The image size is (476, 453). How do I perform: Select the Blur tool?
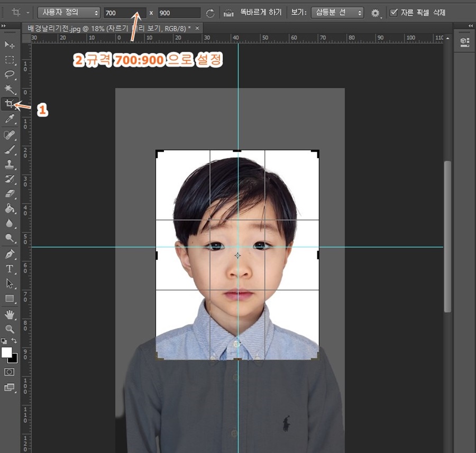click(x=10, y=224)
